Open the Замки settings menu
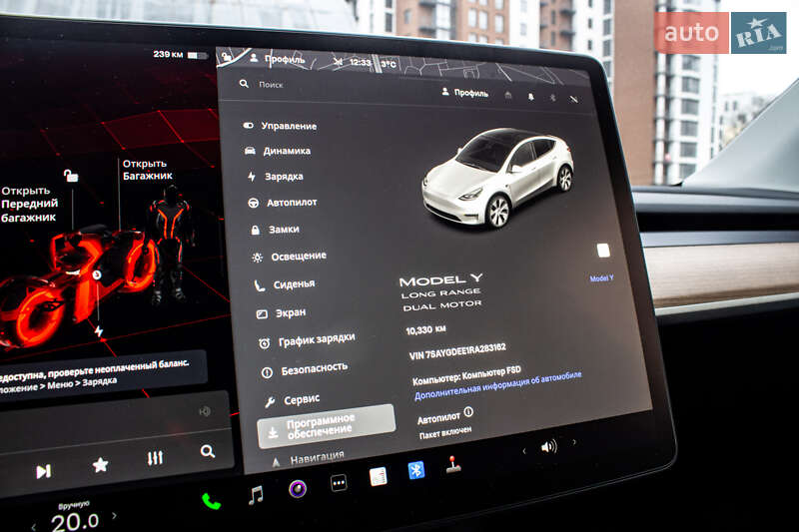799x532 pixels. tap(276, 230)
